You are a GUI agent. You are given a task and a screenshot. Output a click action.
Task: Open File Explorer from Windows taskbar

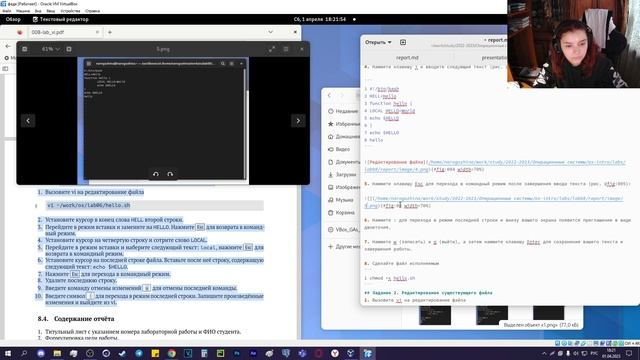pos(57,353)
